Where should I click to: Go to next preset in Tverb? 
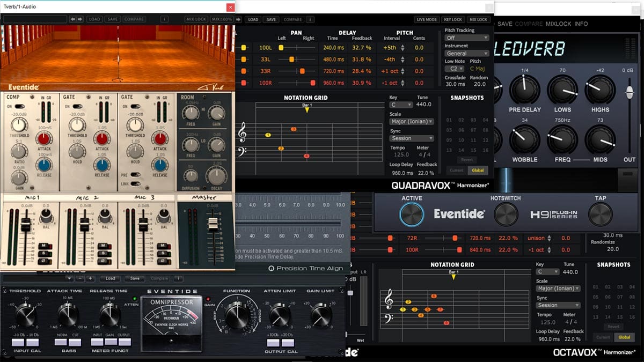coord(80,19)
